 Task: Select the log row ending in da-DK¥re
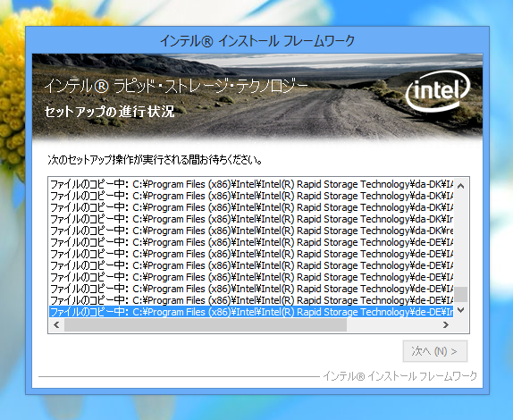251,231
